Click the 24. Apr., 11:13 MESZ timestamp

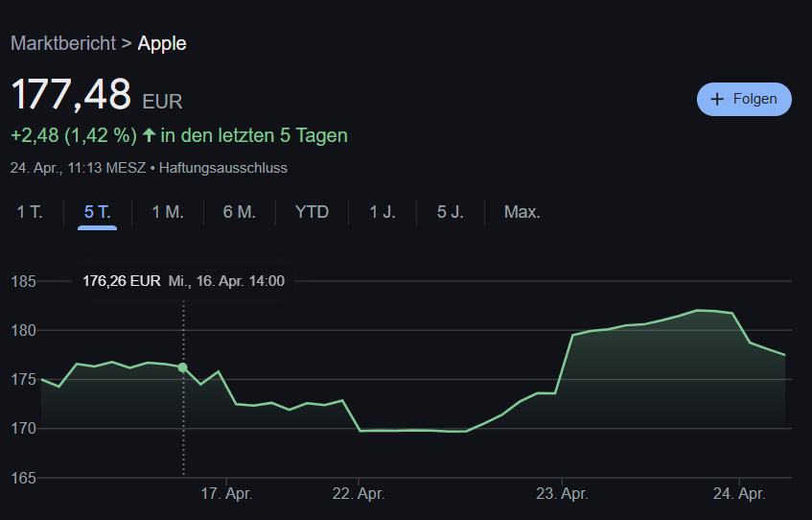[x=79, y=168]
